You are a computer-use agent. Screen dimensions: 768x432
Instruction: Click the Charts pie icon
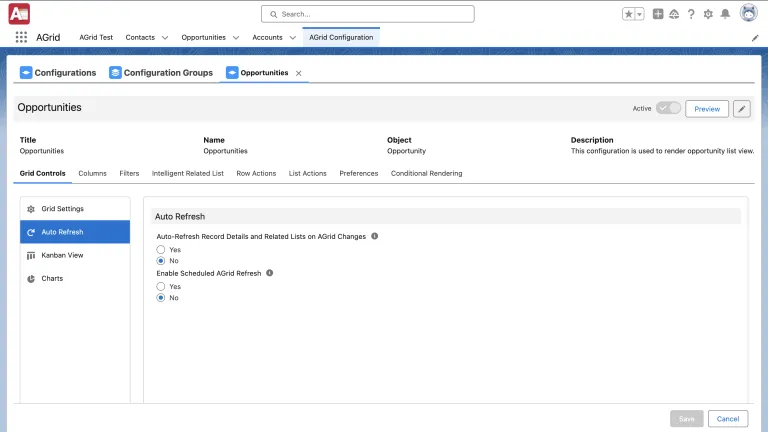[31, 279]
